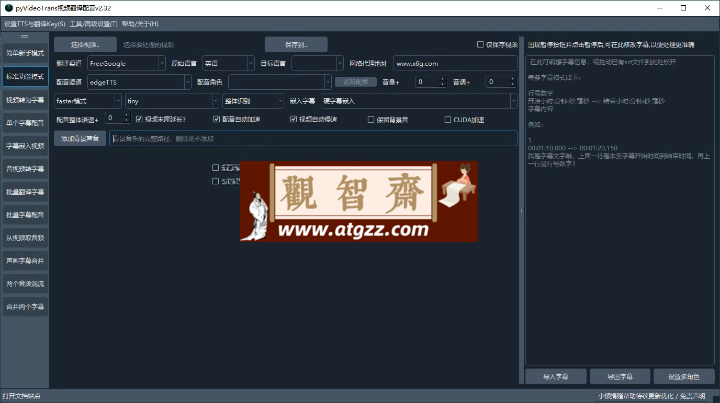Click the 导入字幕 button
The image size is (720, 403).
[x=556, y=376]
